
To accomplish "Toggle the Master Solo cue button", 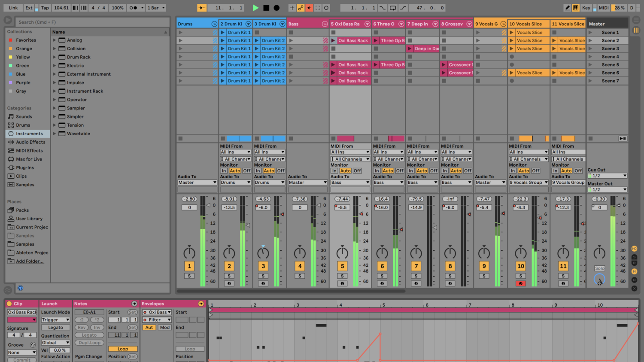I will 599,268.
